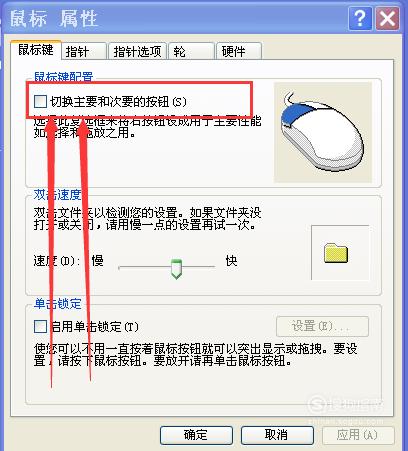Tick the 切换主要和次要的按钮 checkbox
The height and width of the screenshot is (451, 408).
tap(40, 101)
